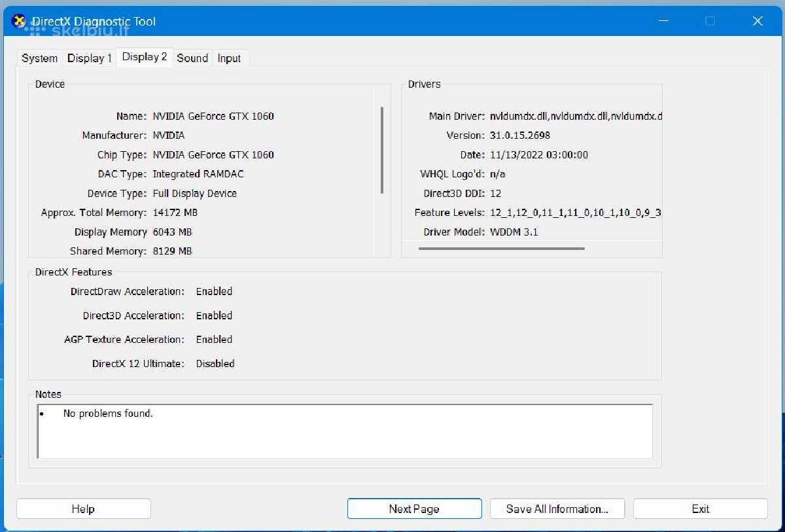
Task: Click the WDDM 3.1 driver model value
Action: [x=514, y=232]
